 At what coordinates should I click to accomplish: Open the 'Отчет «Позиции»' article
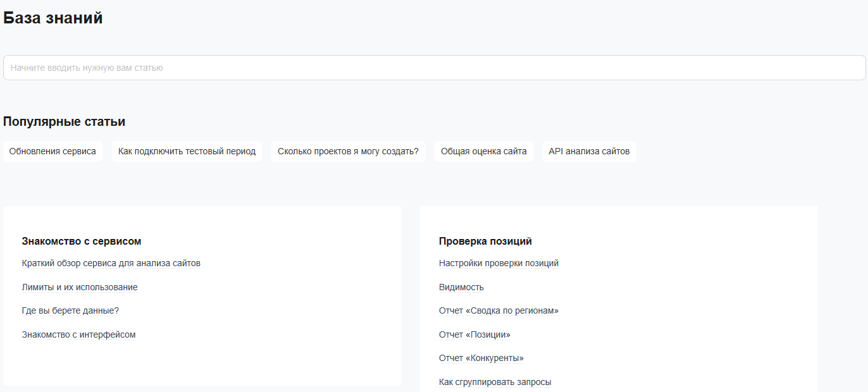pos(474,334)
